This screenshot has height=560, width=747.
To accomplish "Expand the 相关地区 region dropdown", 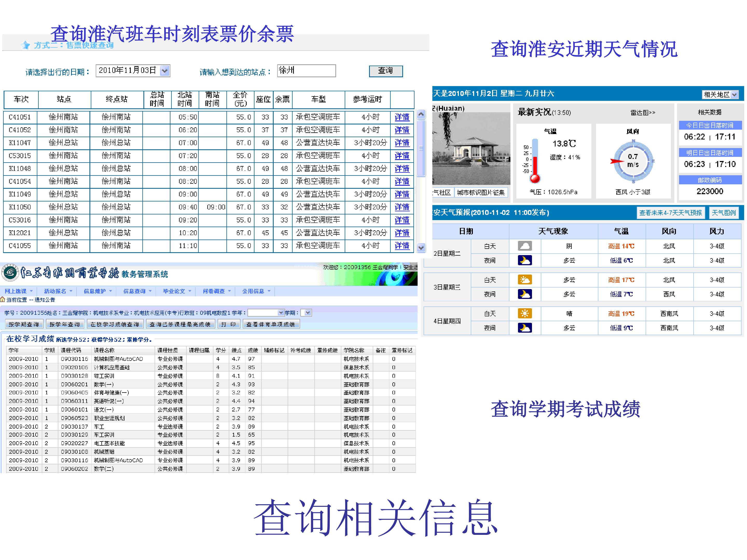I will (x=734, y=95).
